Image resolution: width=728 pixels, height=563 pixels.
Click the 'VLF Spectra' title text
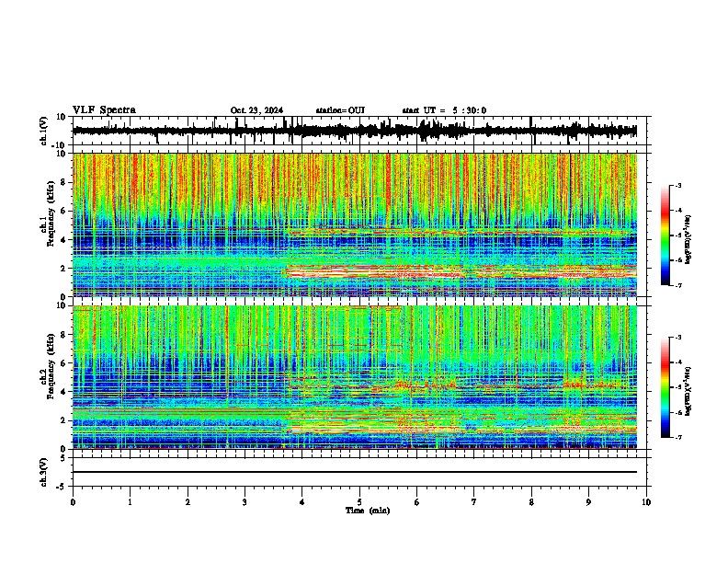[x=104, y=110]
